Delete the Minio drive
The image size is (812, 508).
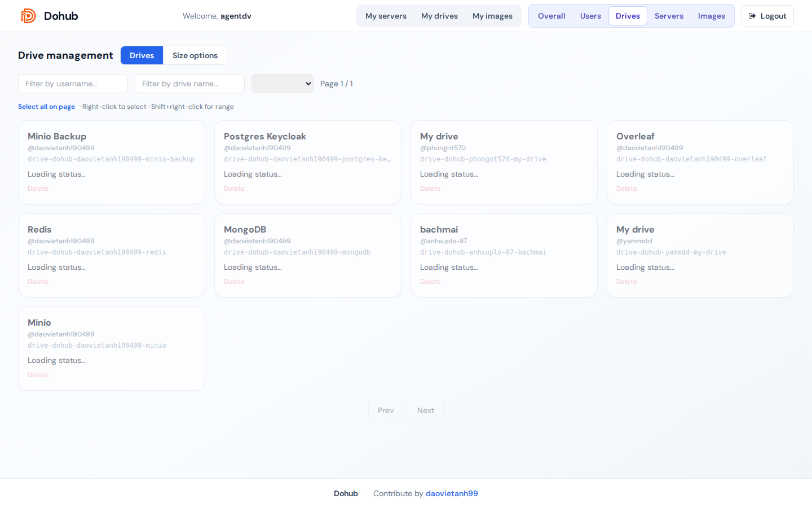(x=38, y=375)
